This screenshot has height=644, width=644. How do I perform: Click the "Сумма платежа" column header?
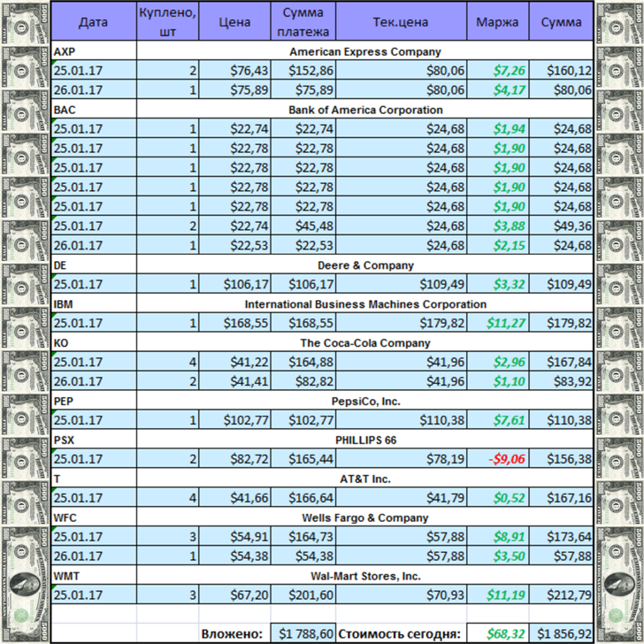tap(303, 21)
